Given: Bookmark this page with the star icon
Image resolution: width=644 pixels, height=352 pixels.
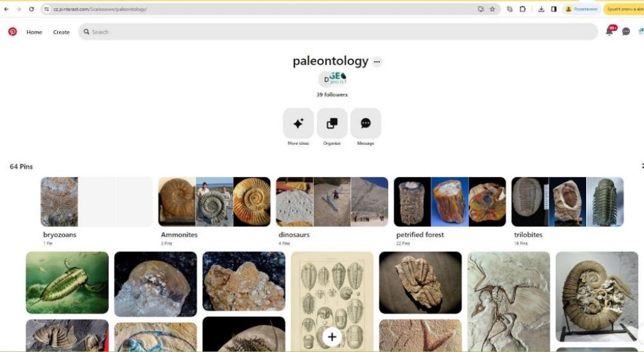Looking at the screenshot, I should click(x=492, y=9).
